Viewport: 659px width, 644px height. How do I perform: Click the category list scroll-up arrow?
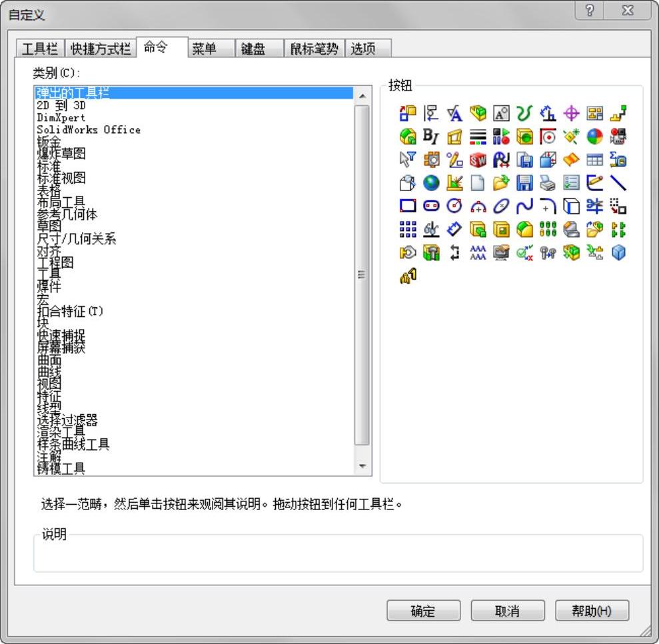pyautogui.click(x=362, y=96)
